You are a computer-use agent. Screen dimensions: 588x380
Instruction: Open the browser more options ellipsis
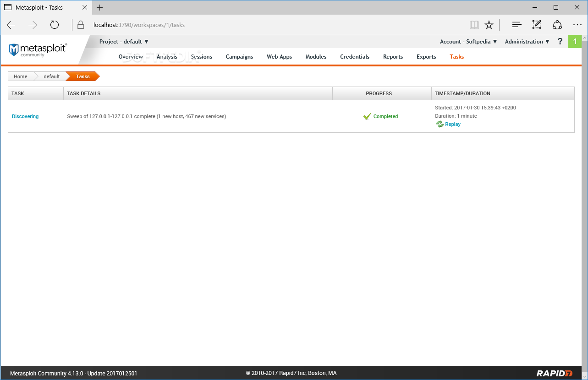(577, 25)
